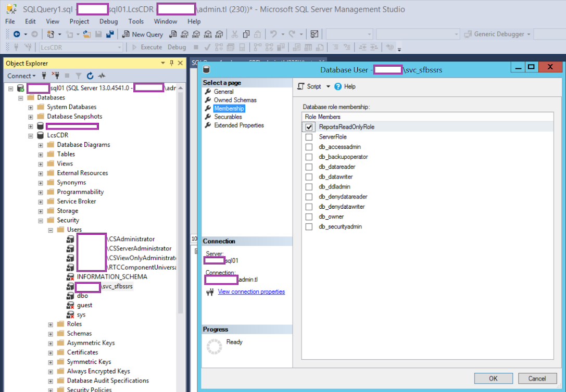Click View connection properties link
This screenshot has height=392, width=566.
point(251,292)
